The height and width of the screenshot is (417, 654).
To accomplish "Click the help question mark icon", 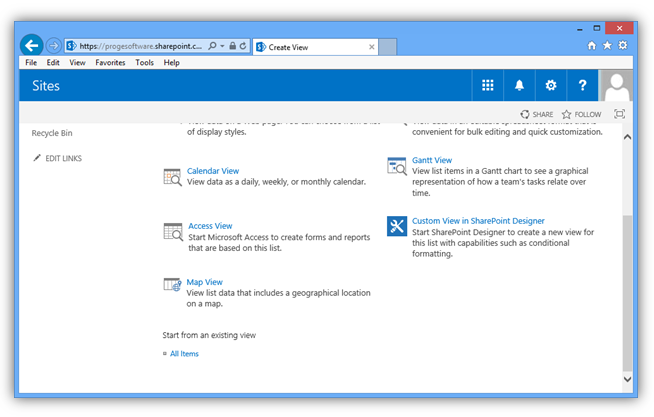I will click(583, 86).
